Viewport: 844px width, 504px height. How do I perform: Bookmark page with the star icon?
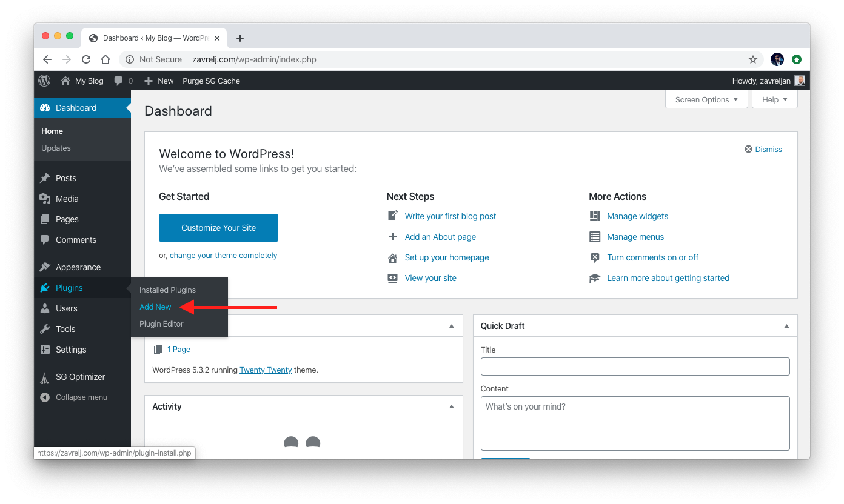[x=753, y=59]
